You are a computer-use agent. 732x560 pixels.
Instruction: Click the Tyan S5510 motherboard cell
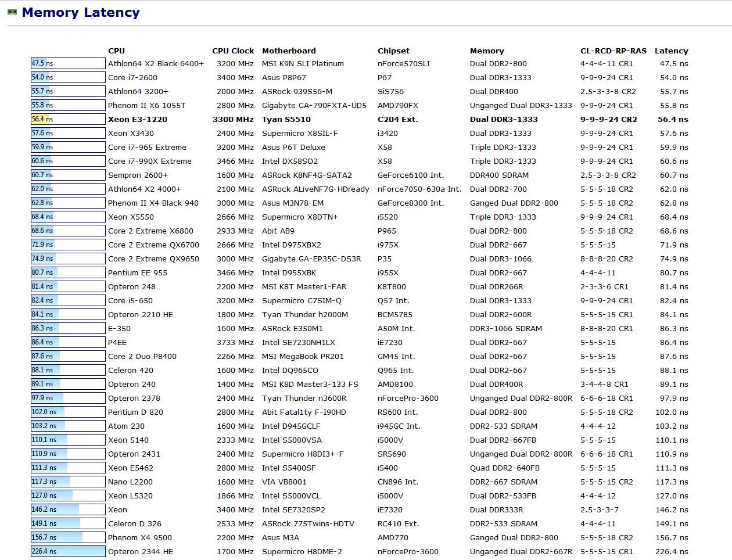click(x=286, y=119)
